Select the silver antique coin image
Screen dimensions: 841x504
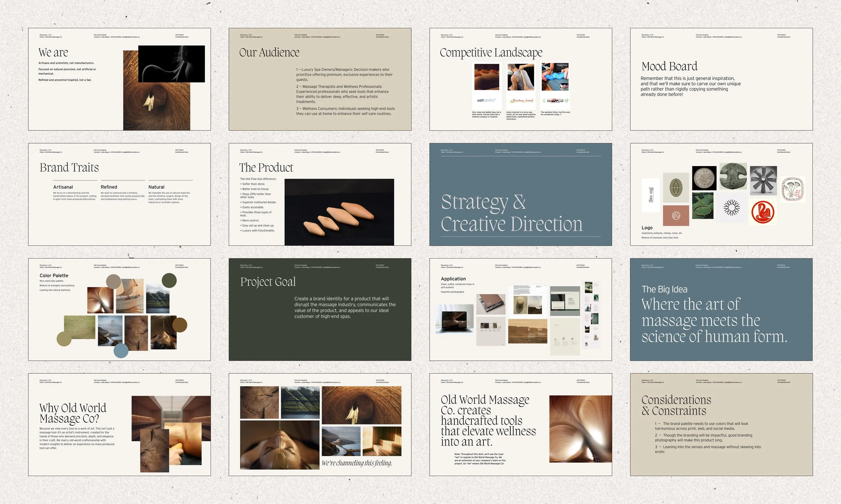click(x=704, y=178)
